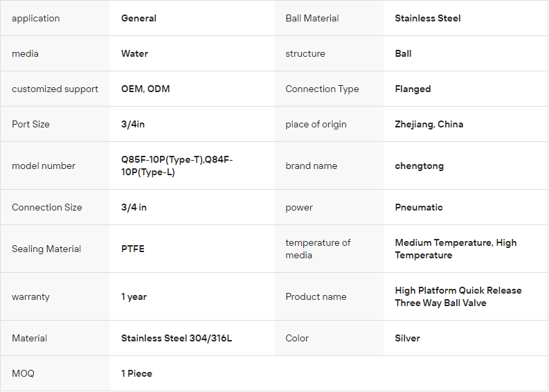
Task: Select the 'Pneumatic' power value
Action: point(418,208)
